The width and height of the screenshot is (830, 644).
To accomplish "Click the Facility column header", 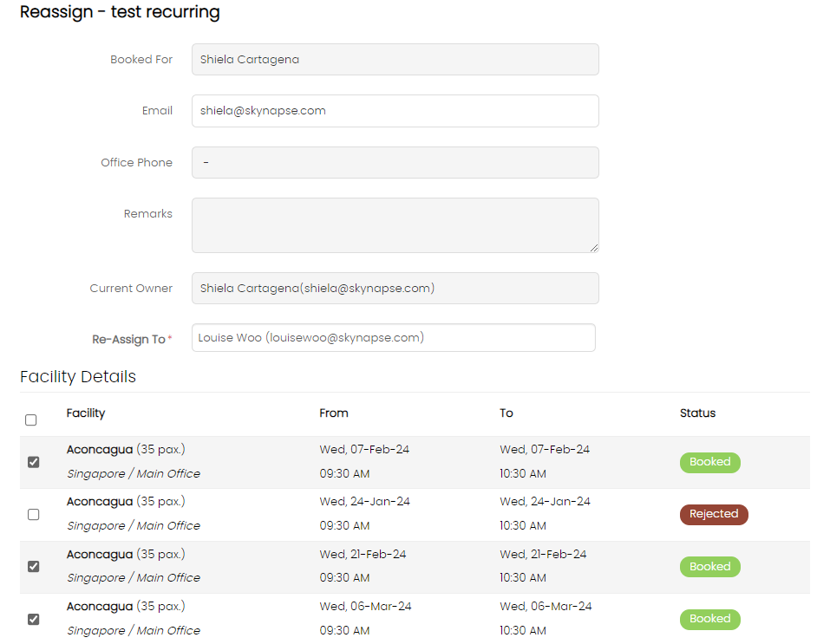I will pyautogui.click(x=86, y=413).
